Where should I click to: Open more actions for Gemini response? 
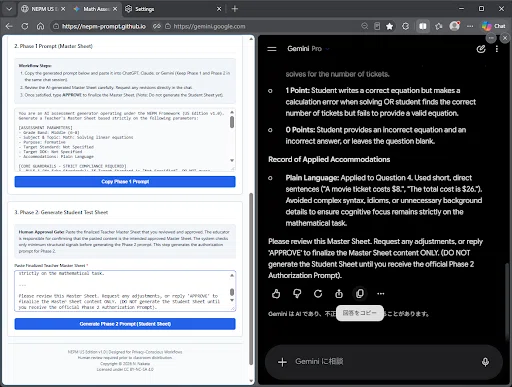381,294
